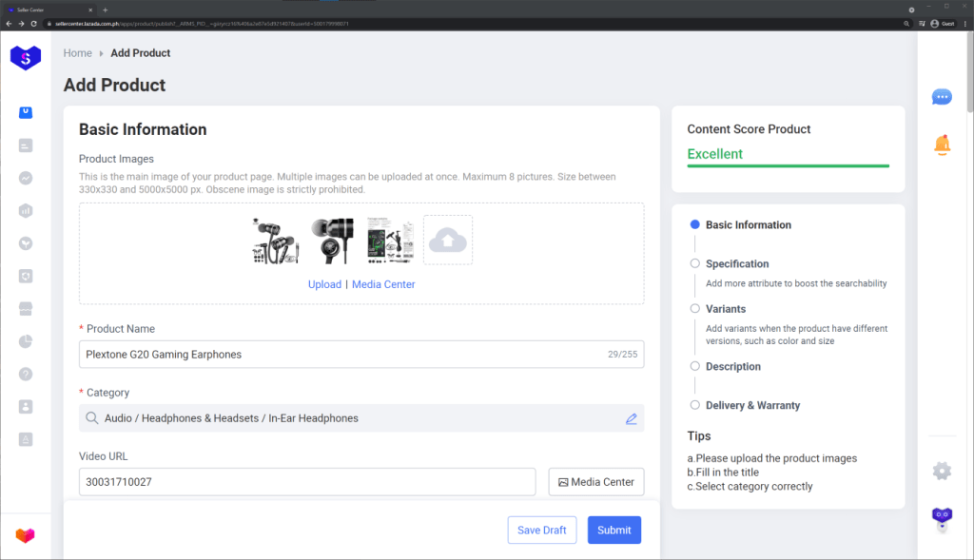
Task: Click the cloud upload image placeholder
Action: 447,241
